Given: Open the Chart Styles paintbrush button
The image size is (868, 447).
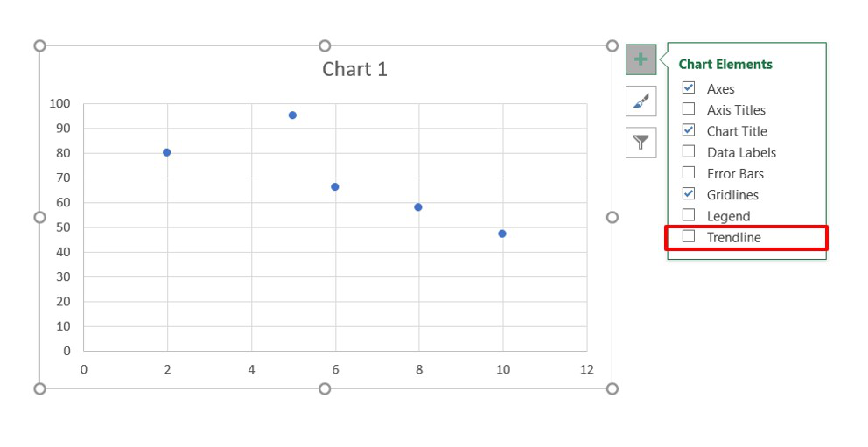Looking at the screenshot, I should pos(640,101).
